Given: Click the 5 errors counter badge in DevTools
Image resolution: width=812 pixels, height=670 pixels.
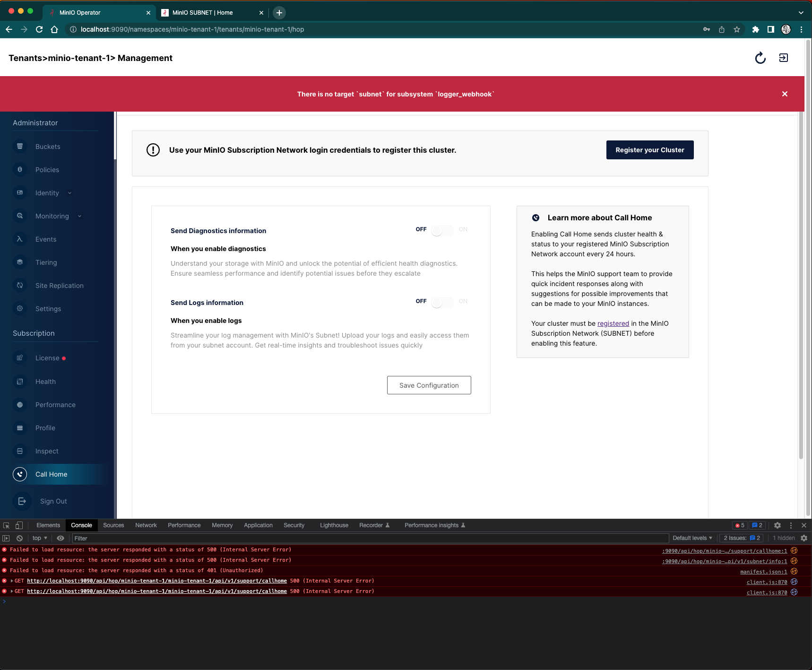Looking at the screenshot, I should (740, 525).
